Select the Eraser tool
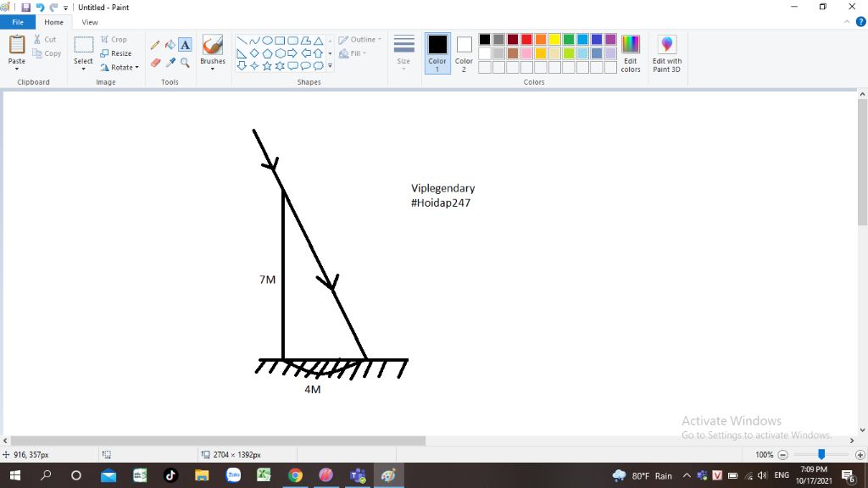 [x=156, y=63]
